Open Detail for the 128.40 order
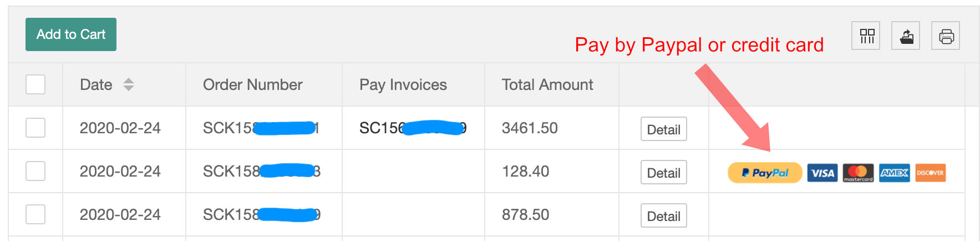This screenshot has width=980, height=241. pos(664,172)
